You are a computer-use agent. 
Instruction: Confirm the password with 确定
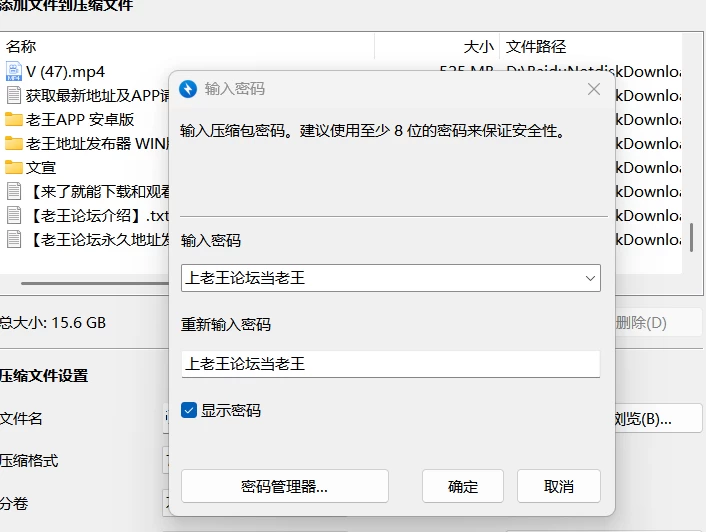coord(462,486)
